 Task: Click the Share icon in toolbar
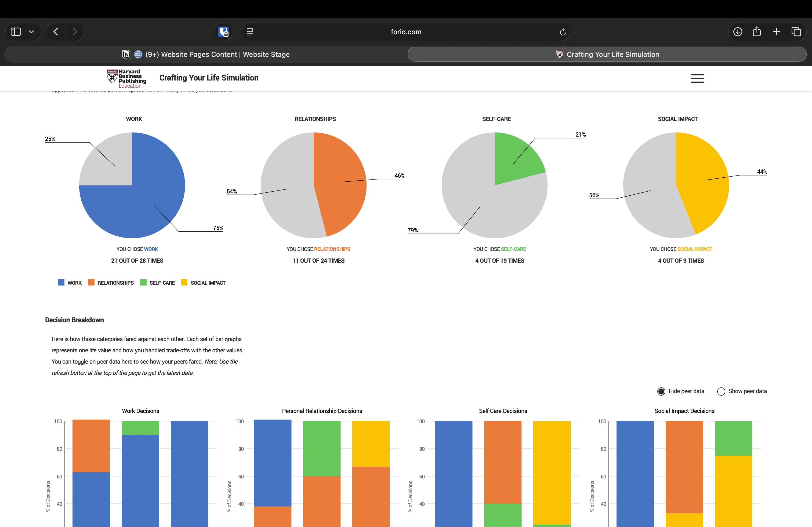click(756, 32)
